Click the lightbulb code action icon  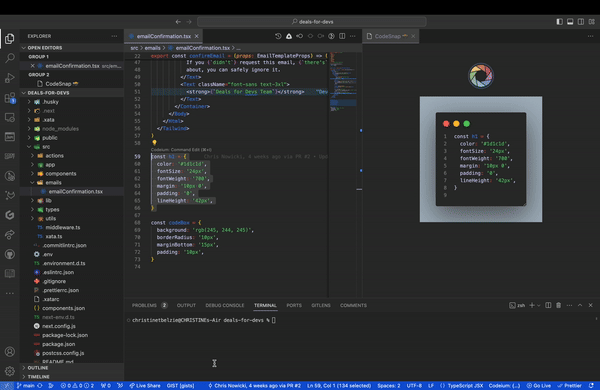(155, 143)
